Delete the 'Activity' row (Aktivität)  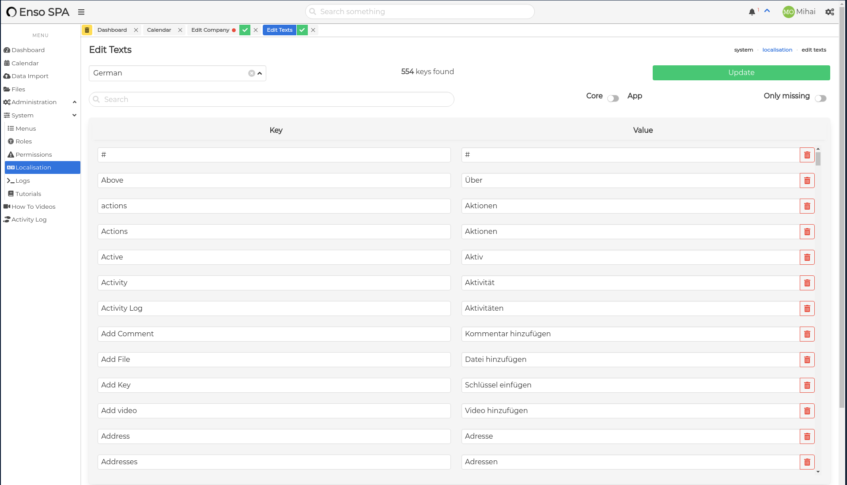807,282
